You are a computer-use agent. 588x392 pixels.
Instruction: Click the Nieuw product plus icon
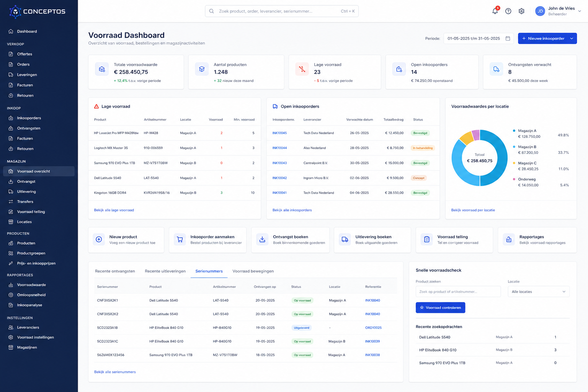[x=99, y=240]
